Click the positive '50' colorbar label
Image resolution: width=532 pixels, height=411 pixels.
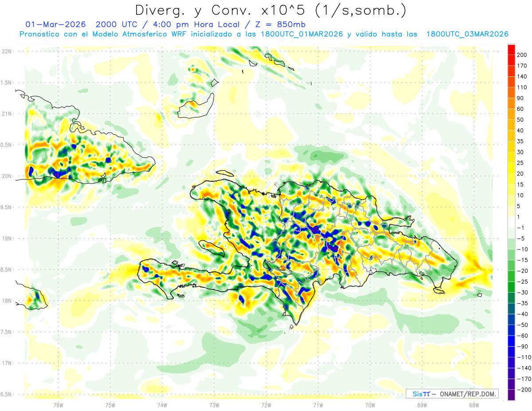[520, 120]
